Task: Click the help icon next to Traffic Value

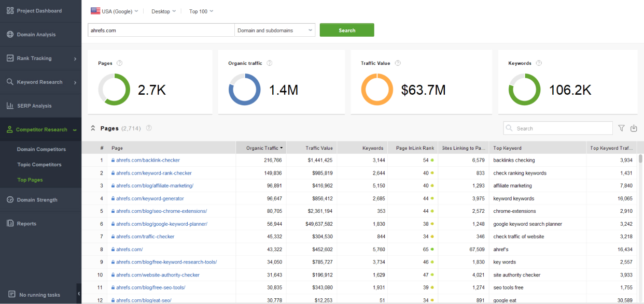Action: (x=398, y=63)
